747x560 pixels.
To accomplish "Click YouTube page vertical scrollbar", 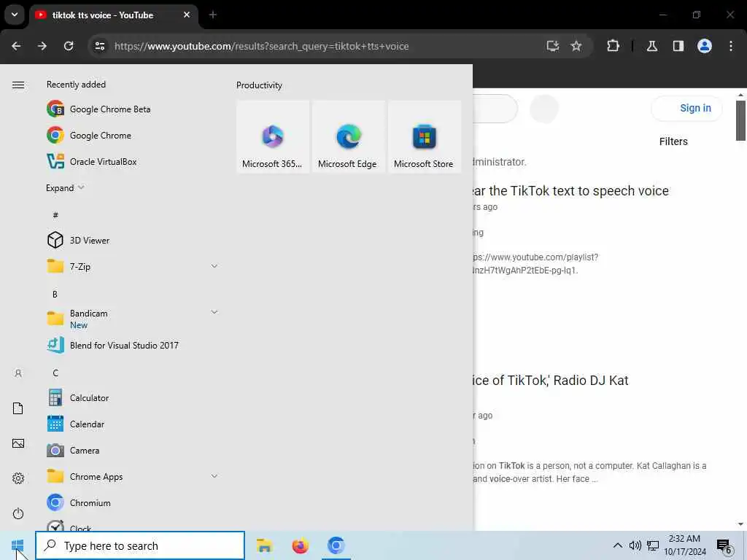I will [740, 120].
